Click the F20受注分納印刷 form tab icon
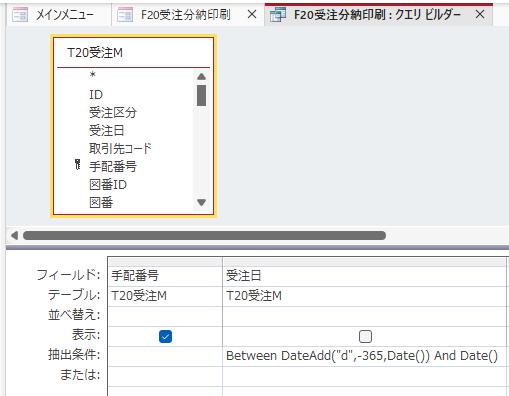Viewport: 509px width, 396px height. (x=125, y=14)
